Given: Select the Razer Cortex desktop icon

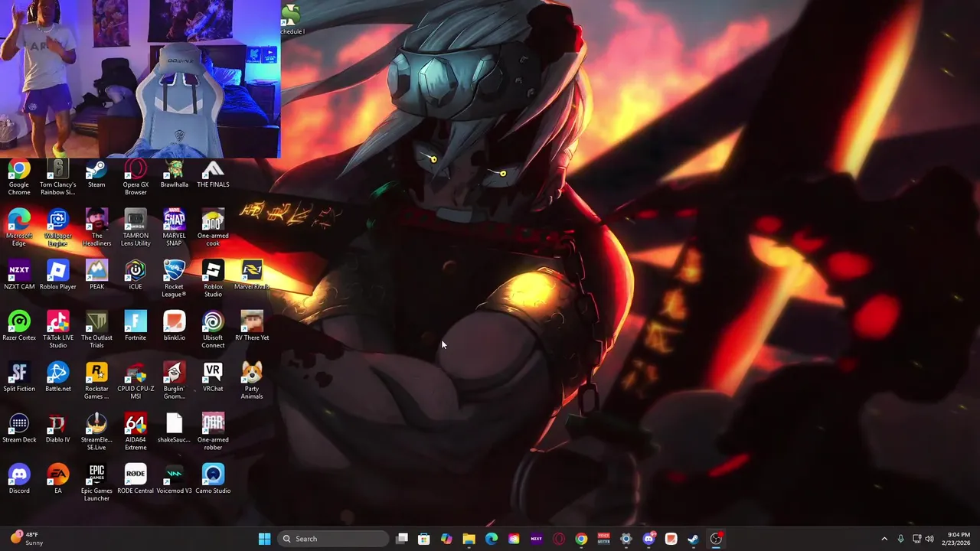Looking at the screenshot, I should coord(19,326).
